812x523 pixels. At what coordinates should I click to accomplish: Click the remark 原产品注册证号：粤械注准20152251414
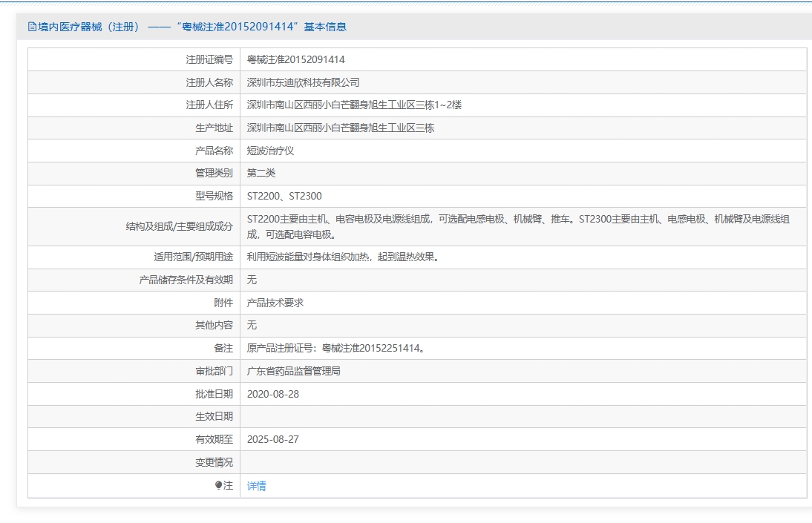tap(335, 348)
